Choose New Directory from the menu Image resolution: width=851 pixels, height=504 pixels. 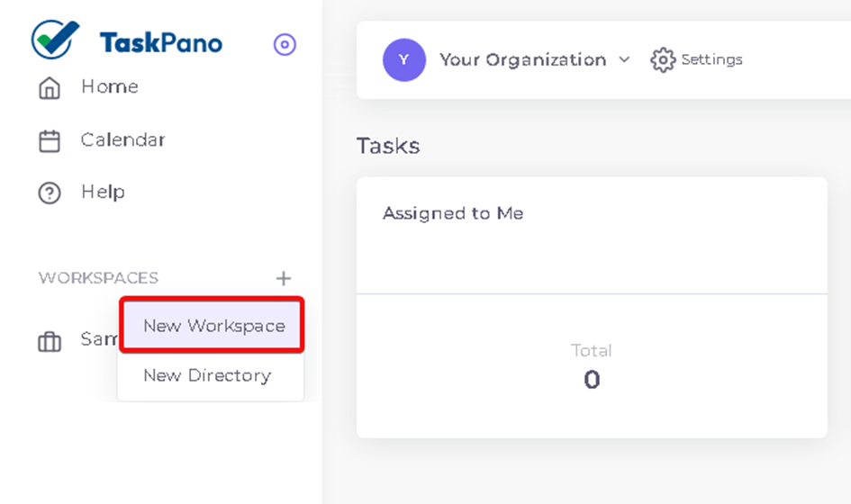tap(207, 375)
